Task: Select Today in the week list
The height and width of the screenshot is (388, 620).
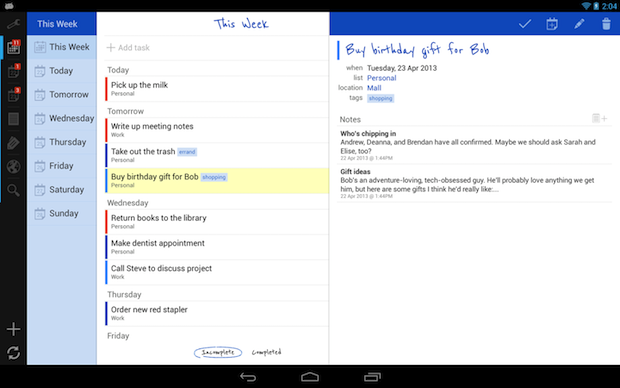Action: pos(62,71)
